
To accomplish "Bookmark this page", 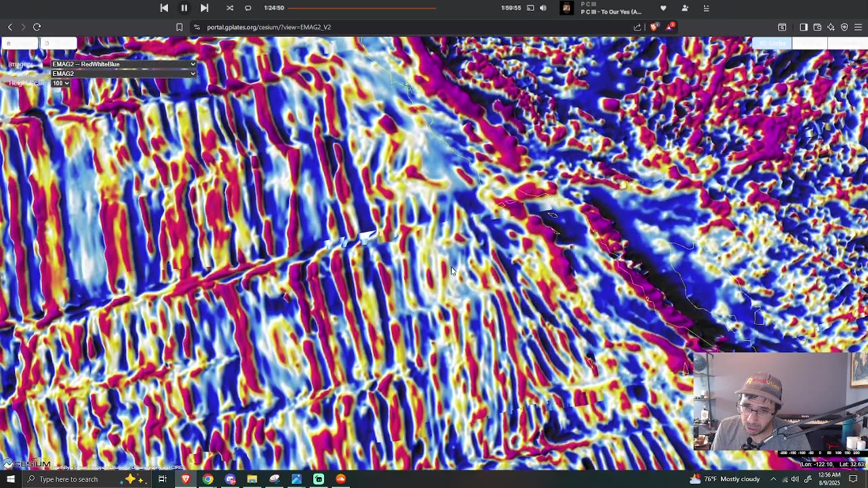I will click(x=179, y=27).
